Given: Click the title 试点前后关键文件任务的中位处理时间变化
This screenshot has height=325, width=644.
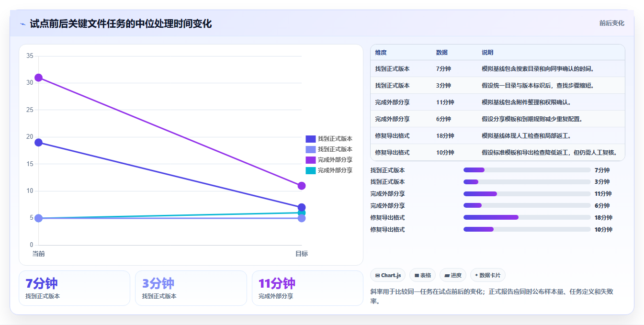Looking at the screenshot, I should coord(121,23).
